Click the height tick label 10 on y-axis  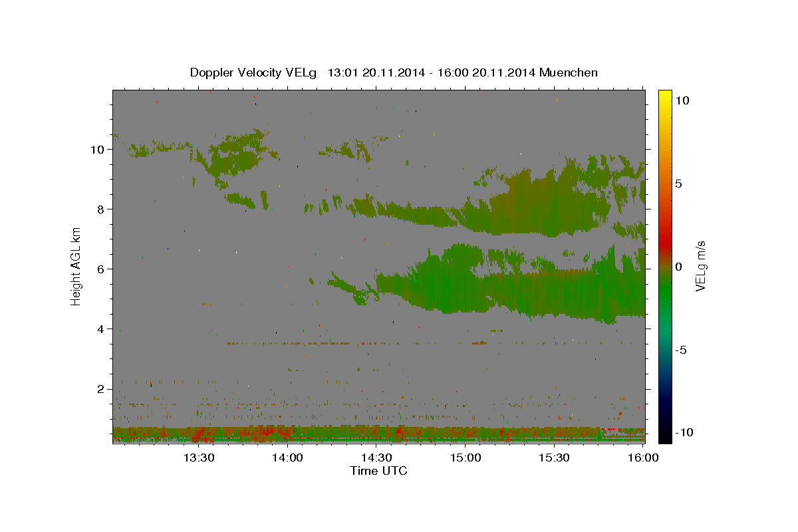pyautogui.click(x=99, y=150)
